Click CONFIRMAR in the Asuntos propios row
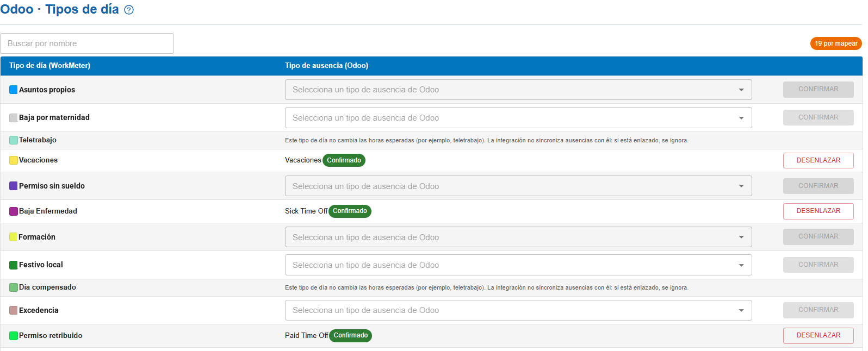 [818, 90]
